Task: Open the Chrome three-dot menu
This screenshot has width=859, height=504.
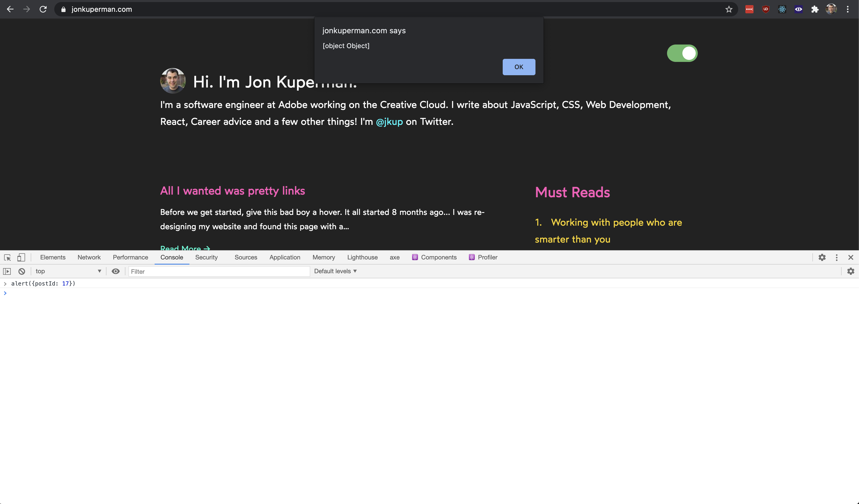Action: click(848, 9)
